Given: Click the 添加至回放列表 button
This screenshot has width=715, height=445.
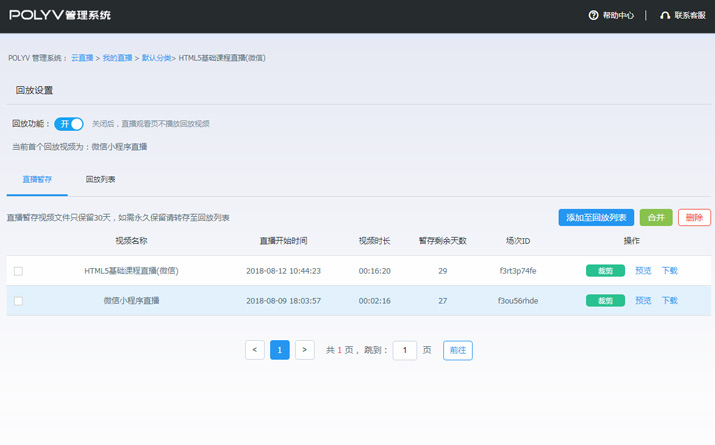Looking at the screenshot, I should point(596,218).
